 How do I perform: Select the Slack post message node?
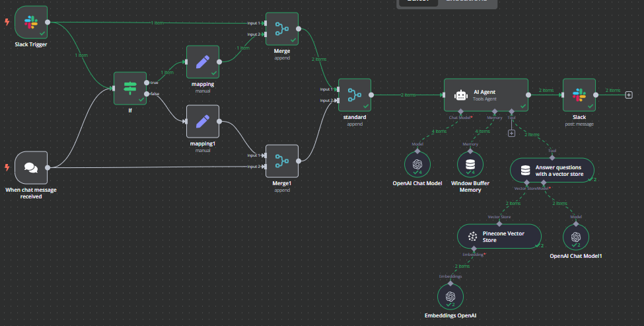click(579, 95)
